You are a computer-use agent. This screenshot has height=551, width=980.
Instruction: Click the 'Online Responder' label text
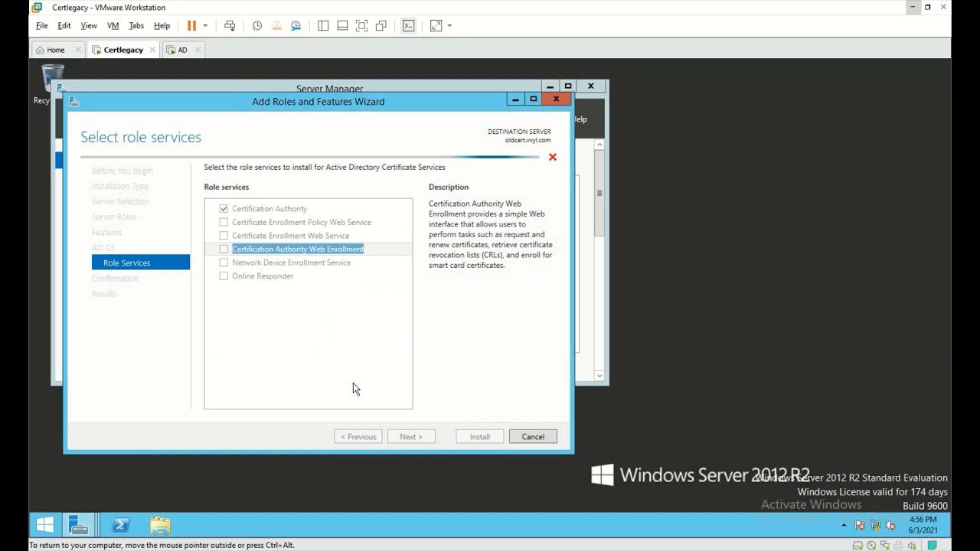263,276
